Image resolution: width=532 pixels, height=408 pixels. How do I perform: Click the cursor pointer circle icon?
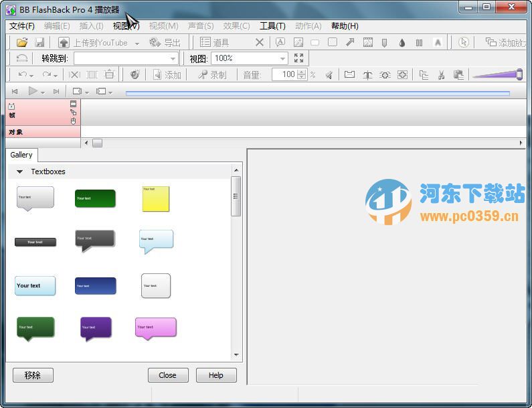(463, 42)
